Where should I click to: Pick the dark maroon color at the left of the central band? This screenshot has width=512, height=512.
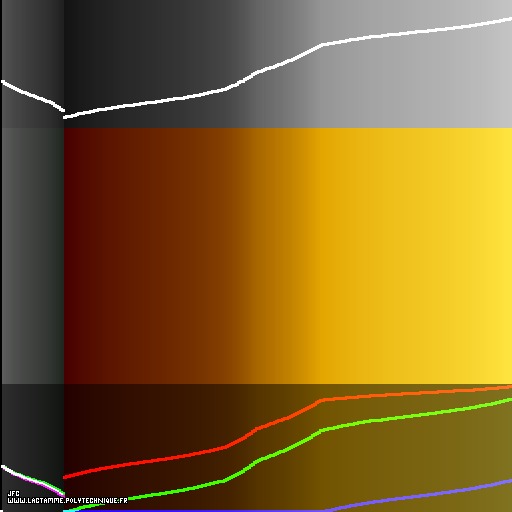(77, 256)
